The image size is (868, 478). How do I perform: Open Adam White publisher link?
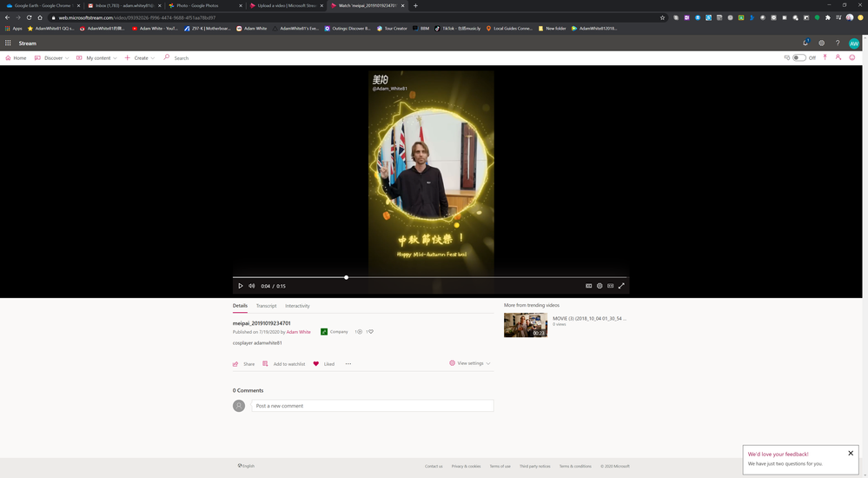(x=298, y=332)
